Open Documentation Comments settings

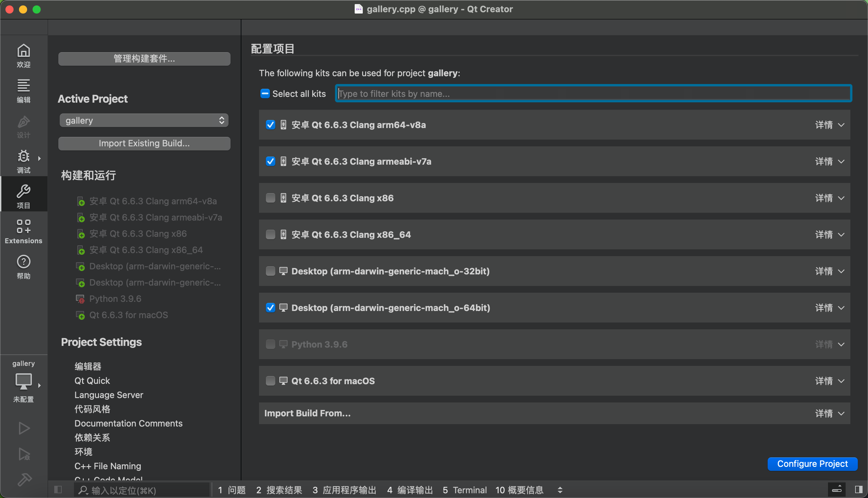coord(129,423)
